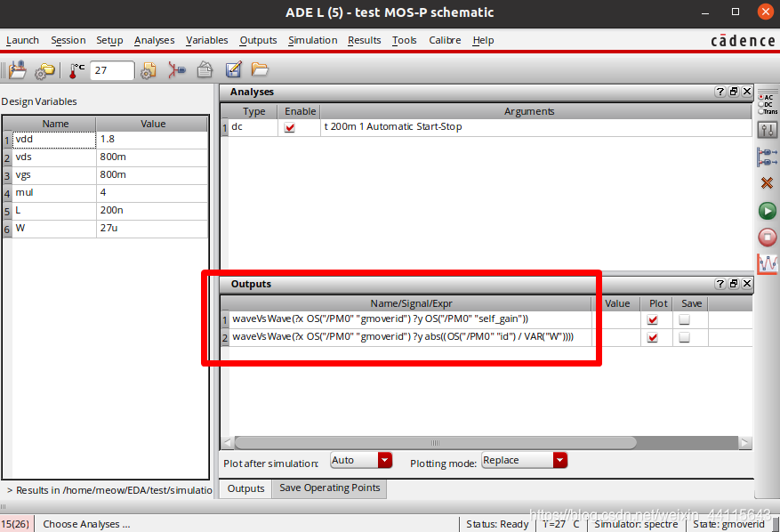Click the mul value 4 cell
Image resolution: width=780 pixels, height=532 pixels.
152,192
